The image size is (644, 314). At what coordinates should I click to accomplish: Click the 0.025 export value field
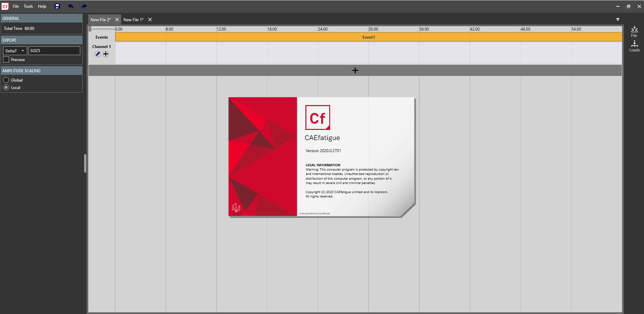pyautogui.click(x=54, y=51)
